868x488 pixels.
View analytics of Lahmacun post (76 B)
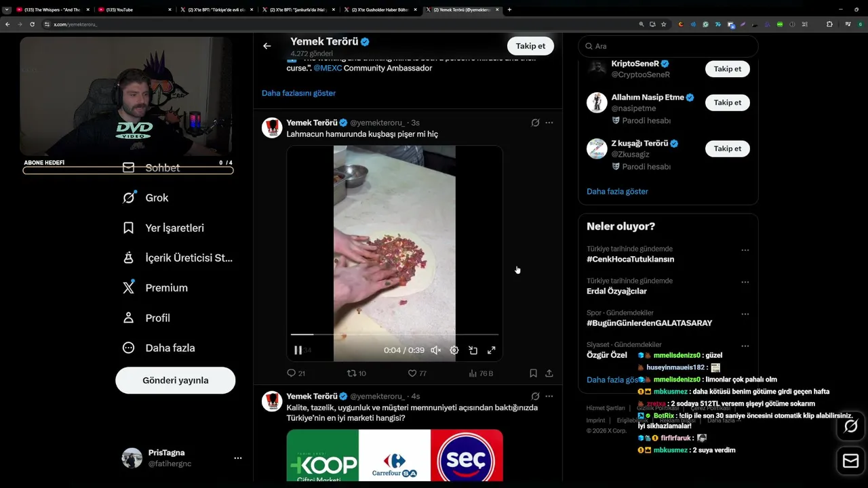click(x=481, y=373)
